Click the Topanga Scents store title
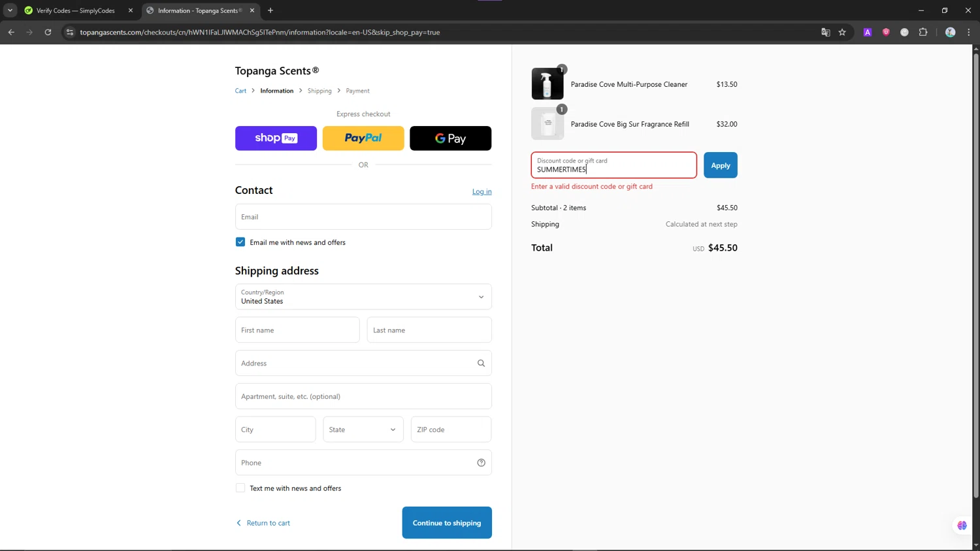 point(277,71)
